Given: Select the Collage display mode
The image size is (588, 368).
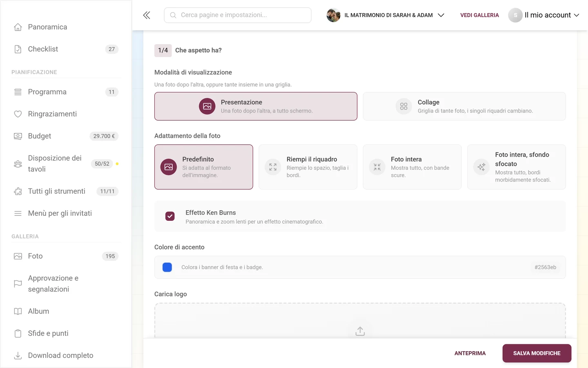Looking at the screenshot, I should (464, 106).
